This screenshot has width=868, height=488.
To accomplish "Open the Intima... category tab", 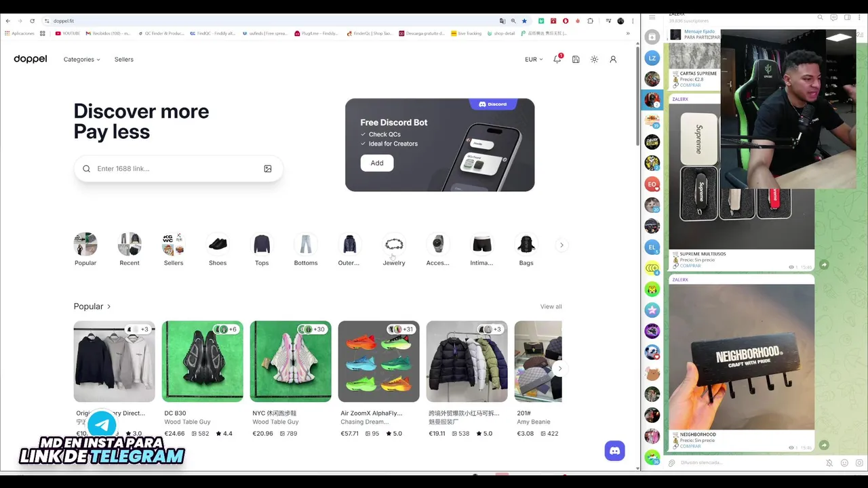I will pyautogui.click(x=482, y=249).
